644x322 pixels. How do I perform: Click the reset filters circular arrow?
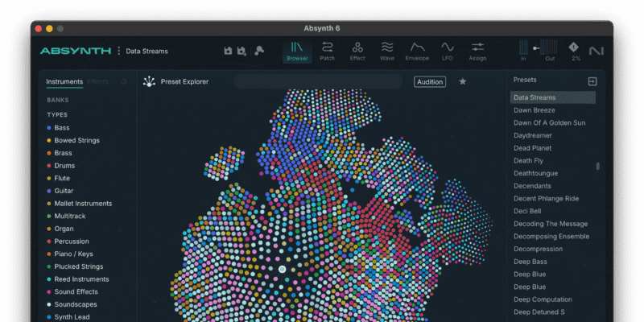[124, 82]
